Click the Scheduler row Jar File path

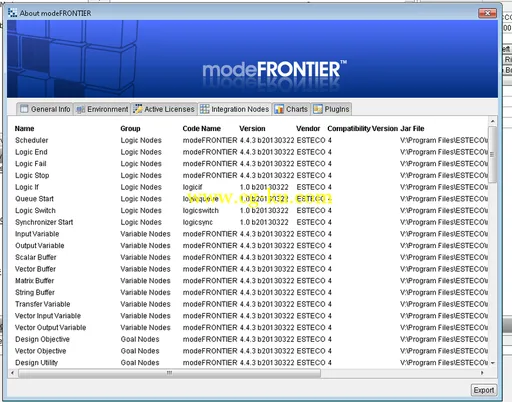point(444,140)
